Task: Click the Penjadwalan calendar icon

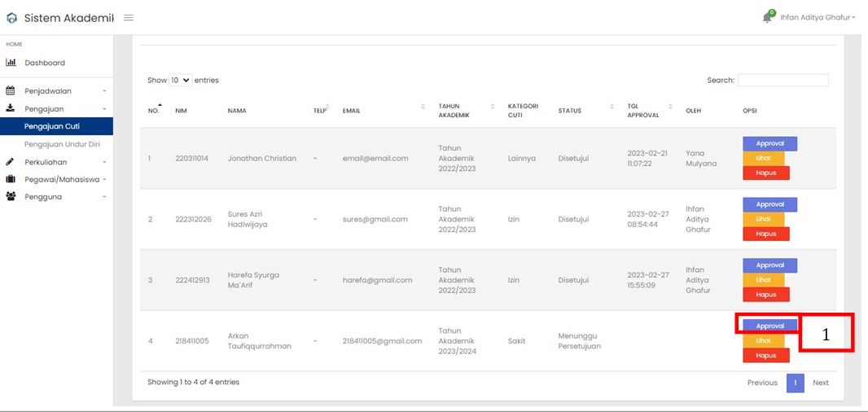Action: coord(11,91)
